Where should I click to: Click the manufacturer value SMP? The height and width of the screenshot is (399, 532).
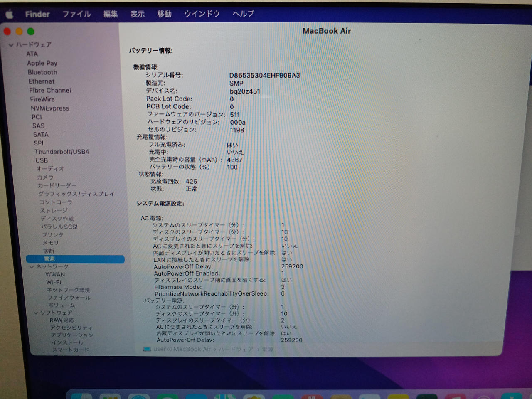click(236, 83)
